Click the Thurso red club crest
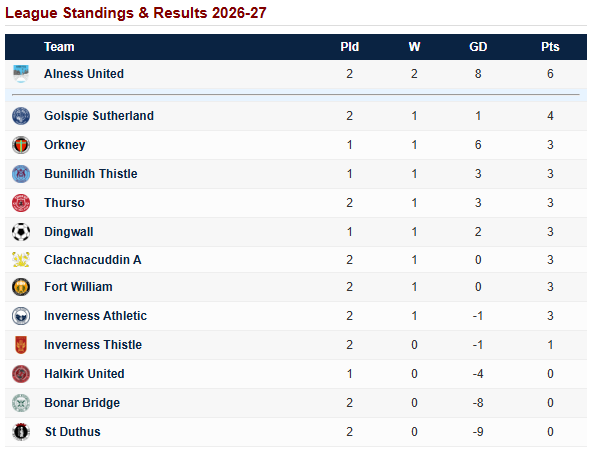Viewport: 594px width, 450px height. (21, 203)
